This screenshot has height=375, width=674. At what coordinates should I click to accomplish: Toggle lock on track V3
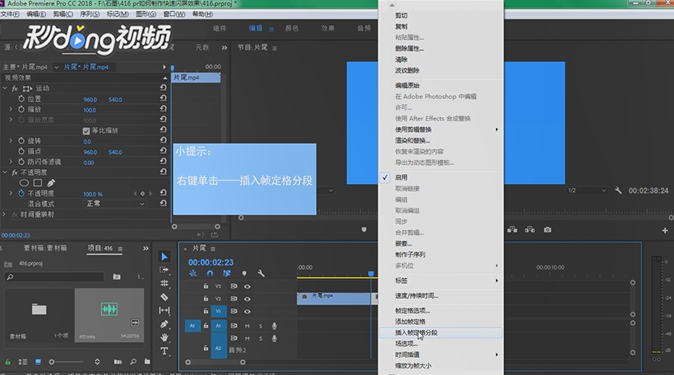point(206,286)
